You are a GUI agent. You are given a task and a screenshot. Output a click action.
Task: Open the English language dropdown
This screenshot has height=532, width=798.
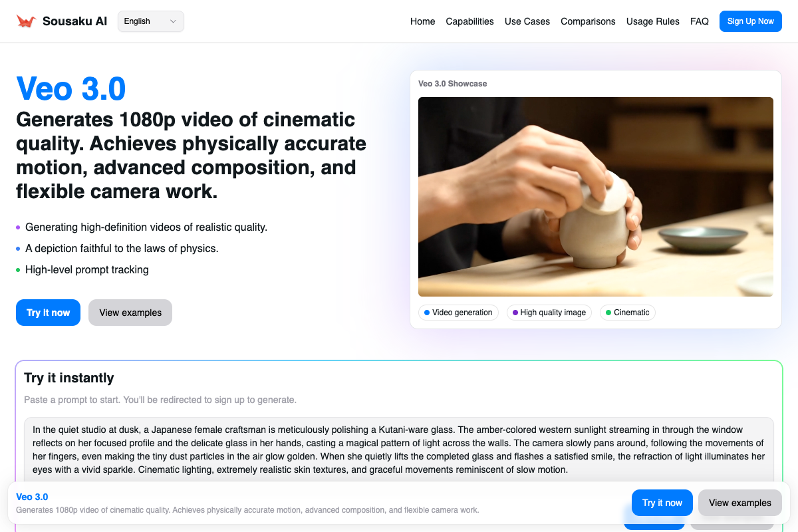pyautogui.click(x=151, y=21)
